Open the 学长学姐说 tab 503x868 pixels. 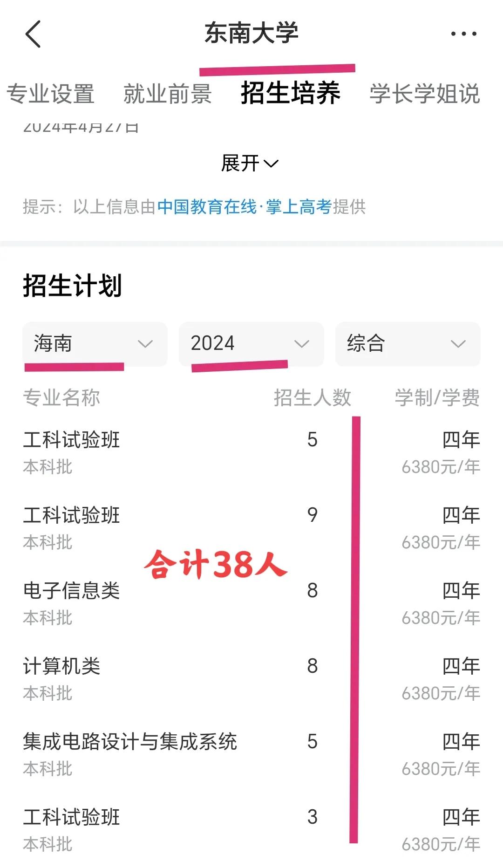coord(425,94)
